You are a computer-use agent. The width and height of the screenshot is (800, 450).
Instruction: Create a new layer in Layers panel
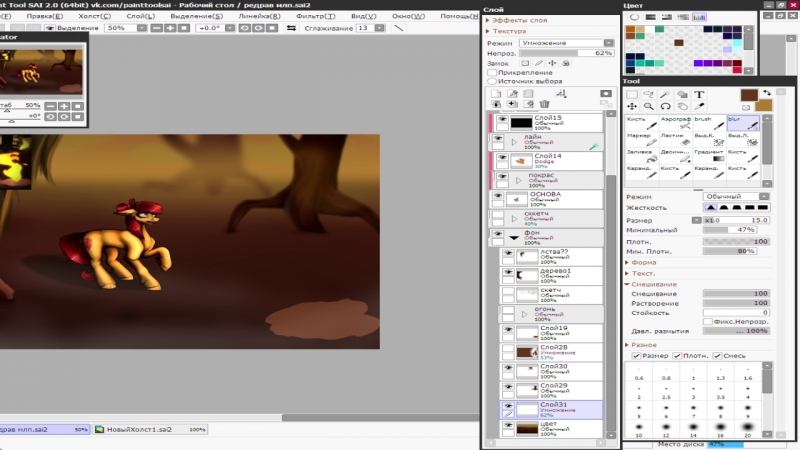coord(496,93)
